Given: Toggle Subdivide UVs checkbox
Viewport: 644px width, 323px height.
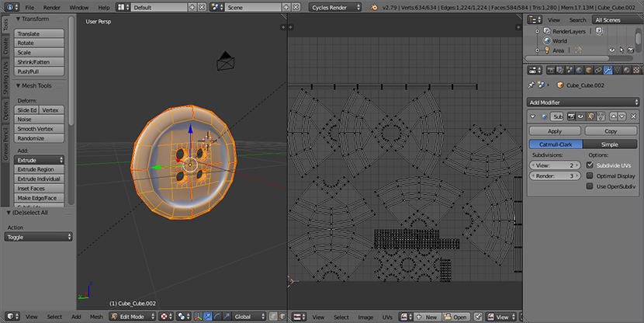Looking at the screenshot, I should pyautogui.click(x=590, y=165).
